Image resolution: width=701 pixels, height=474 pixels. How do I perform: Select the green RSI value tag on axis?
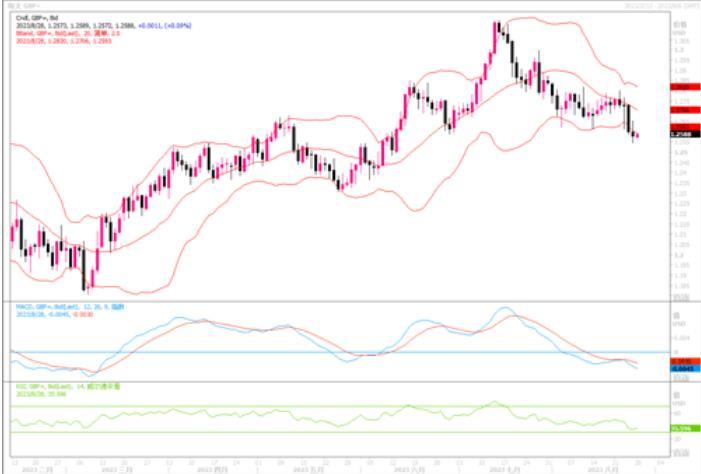point(685,428)
